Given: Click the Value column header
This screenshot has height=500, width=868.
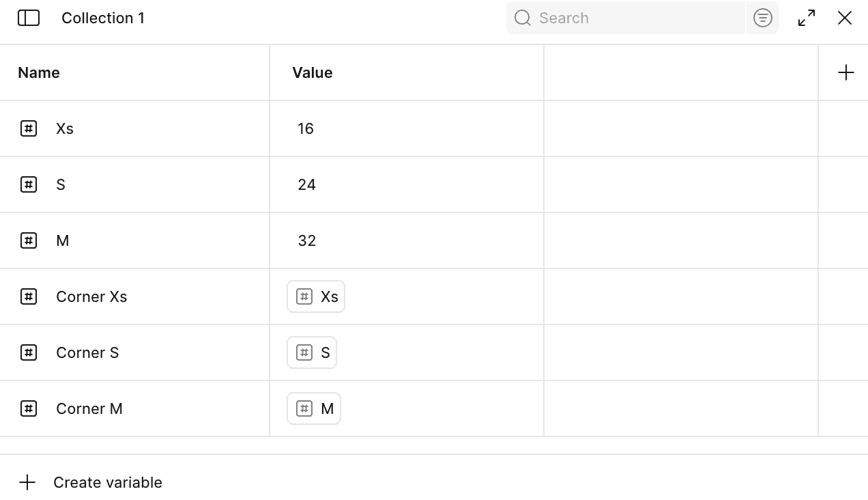Looking at the screenshot, I should (313, 72).
